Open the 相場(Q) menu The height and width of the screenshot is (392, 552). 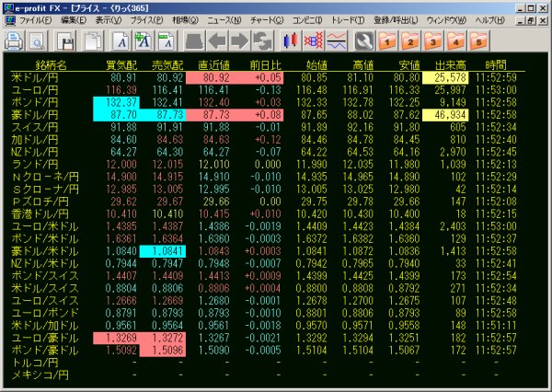(x=185, y=20)
